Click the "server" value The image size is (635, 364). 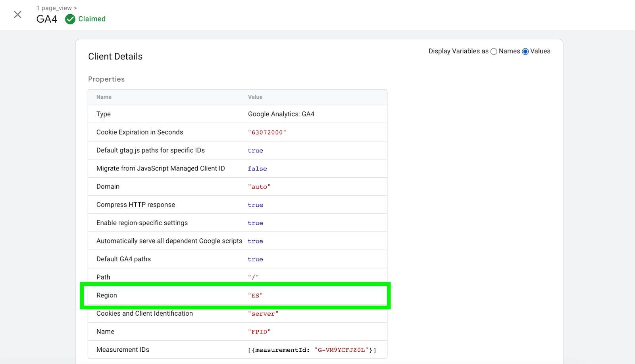263,314
